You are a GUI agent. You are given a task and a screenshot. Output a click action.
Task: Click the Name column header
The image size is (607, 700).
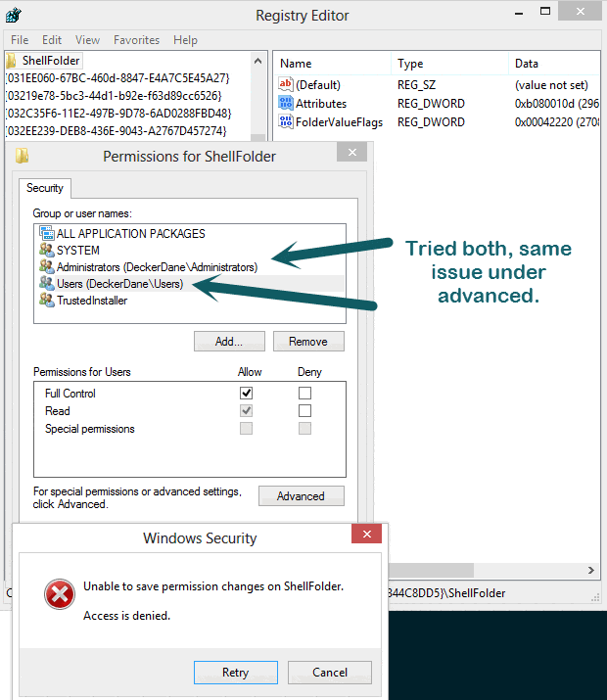coord(333,64)
